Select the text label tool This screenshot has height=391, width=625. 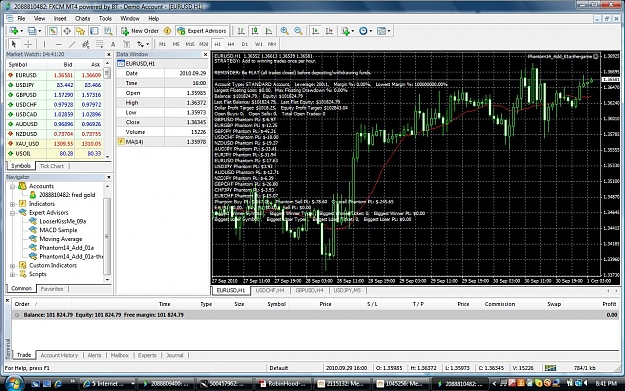click(127, 44)
